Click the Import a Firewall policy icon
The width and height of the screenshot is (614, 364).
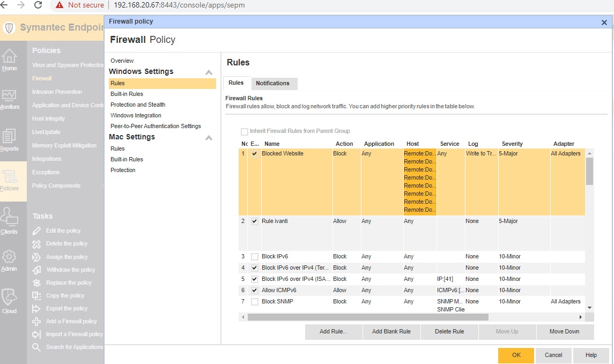(36, 335)
